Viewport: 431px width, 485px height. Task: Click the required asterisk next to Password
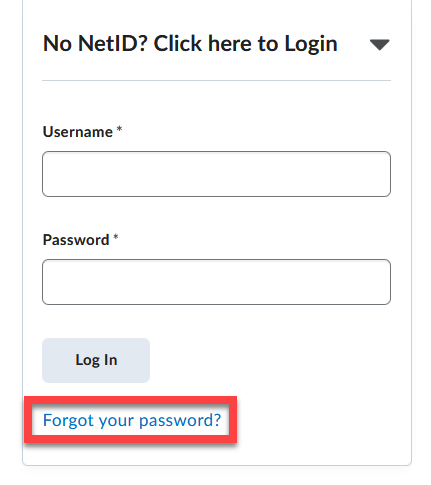click(116, 237)
